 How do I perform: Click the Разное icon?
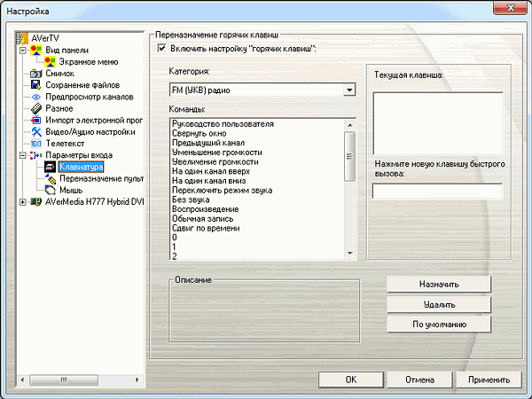pyautogui.click(x=36, y=108)
